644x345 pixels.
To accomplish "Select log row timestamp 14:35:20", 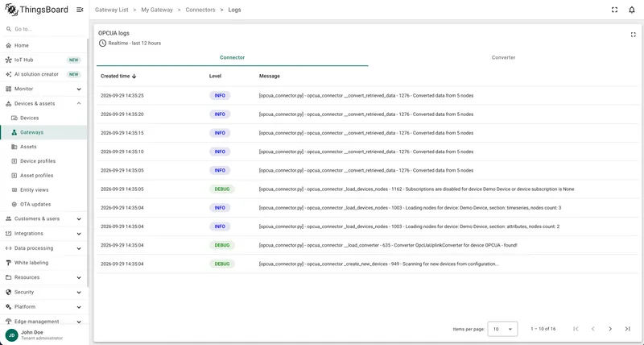I will pyautogui.click(x=122, y=114).
